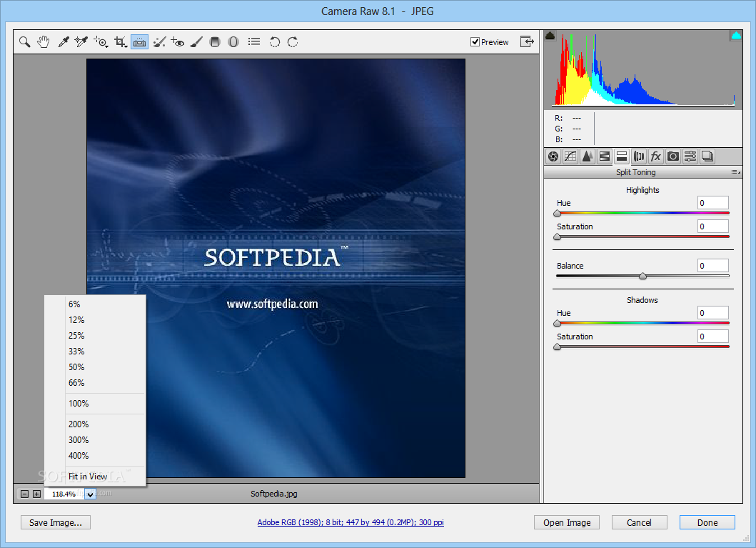This screenshot has width=756, height=548.
Task: Select the Spot Removal tool
Action: (x=159, y=42)
